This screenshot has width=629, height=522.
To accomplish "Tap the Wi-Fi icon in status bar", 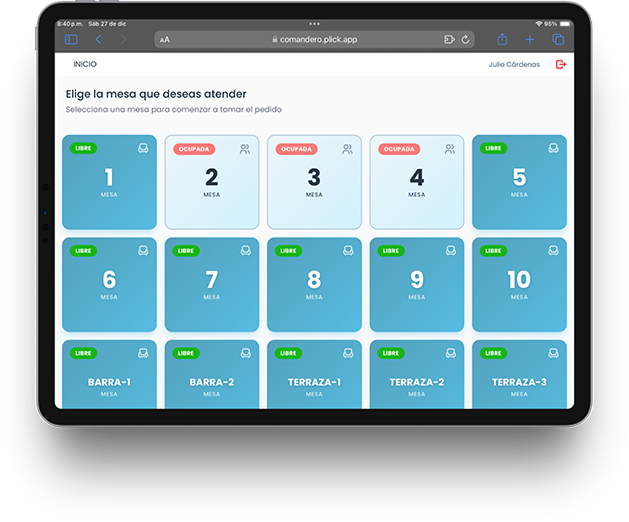I will 539,24.
